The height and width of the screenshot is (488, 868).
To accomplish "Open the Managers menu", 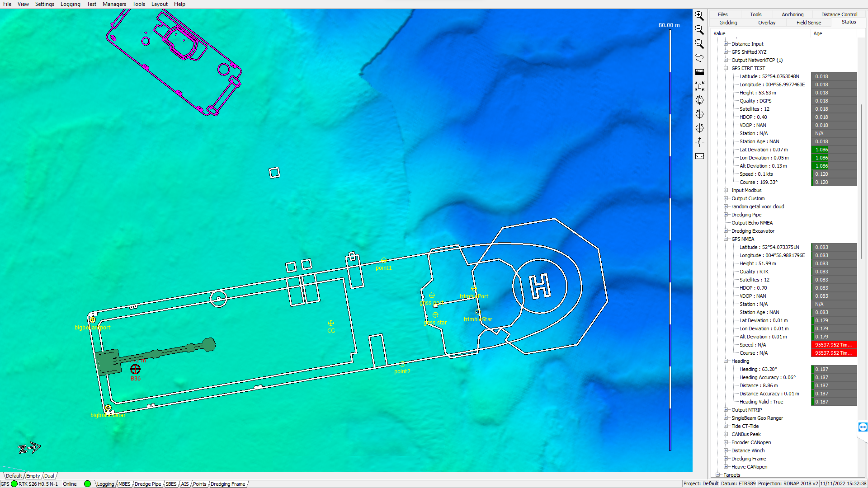I will (x=114, y=4).
